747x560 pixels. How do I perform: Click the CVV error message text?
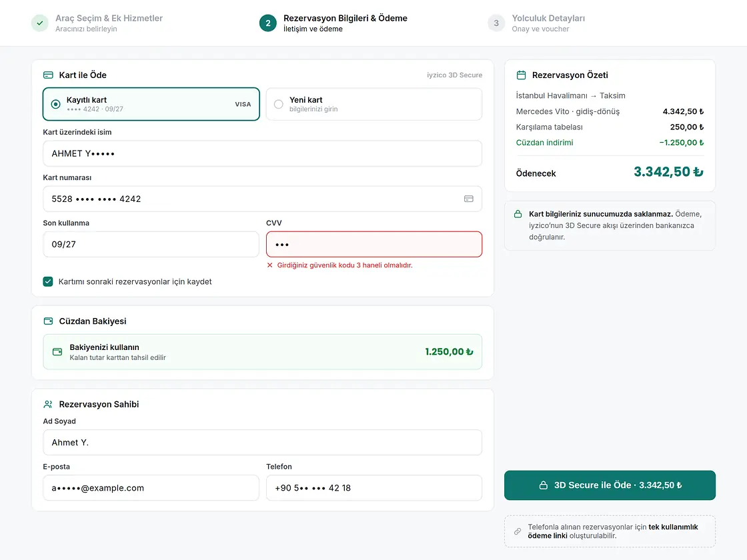(345, 265)
